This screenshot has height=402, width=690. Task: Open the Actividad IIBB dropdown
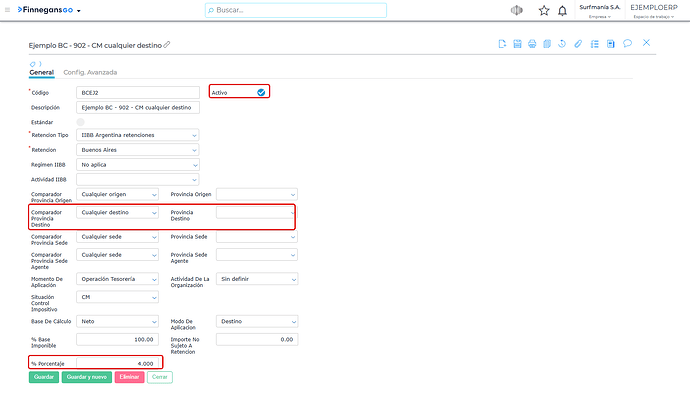tap(138, 179)
